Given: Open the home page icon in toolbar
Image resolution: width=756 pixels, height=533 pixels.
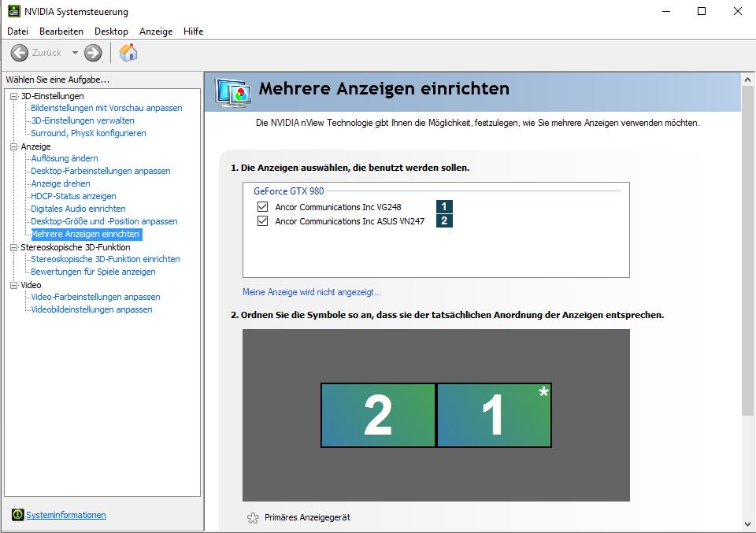Looking at the screenshot, I should coord(128,53).
